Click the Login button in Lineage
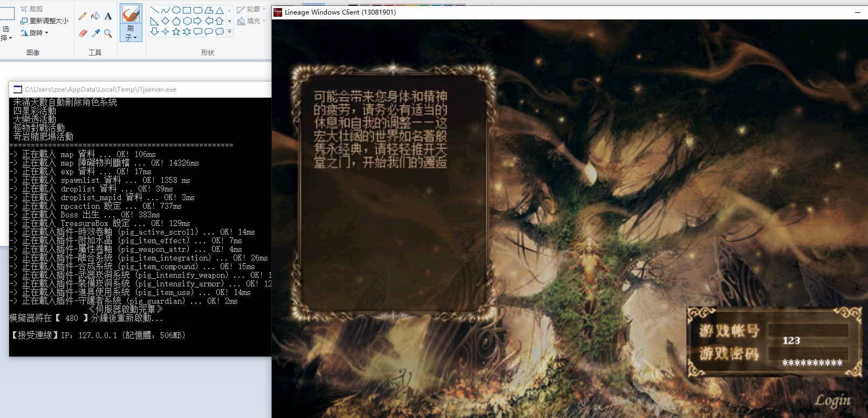Viewport: 868px width, 418px height. [832, 400]
